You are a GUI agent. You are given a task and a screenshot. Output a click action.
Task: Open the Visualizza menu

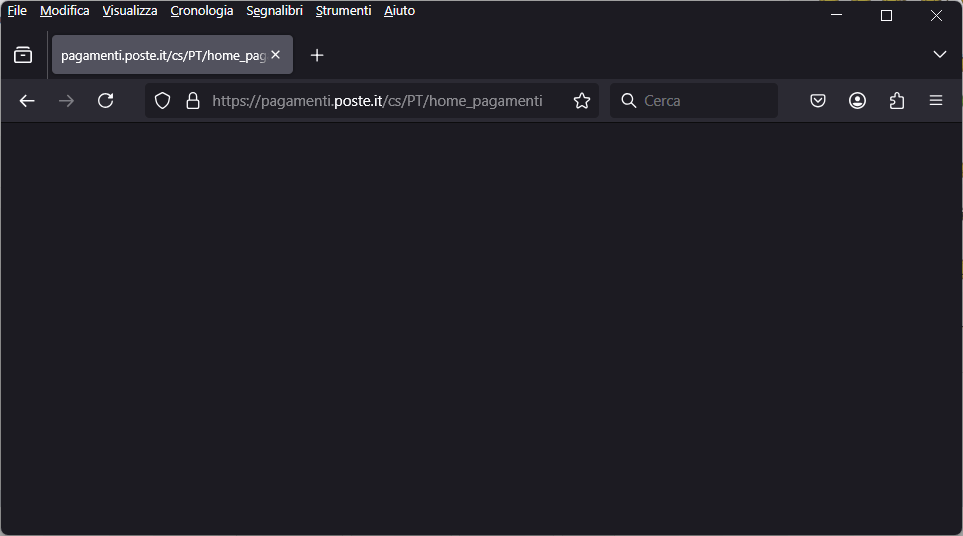[x=130, y=11]
